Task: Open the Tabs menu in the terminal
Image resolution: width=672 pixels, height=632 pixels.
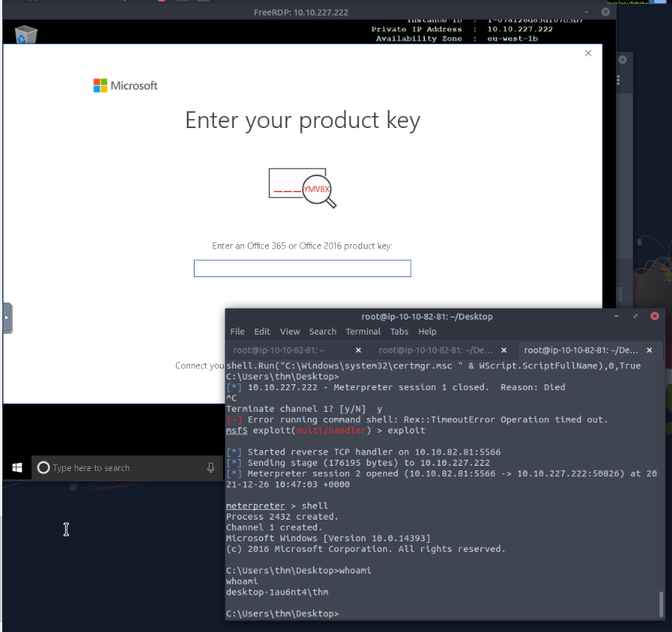Action: click(x=399, y=332)
